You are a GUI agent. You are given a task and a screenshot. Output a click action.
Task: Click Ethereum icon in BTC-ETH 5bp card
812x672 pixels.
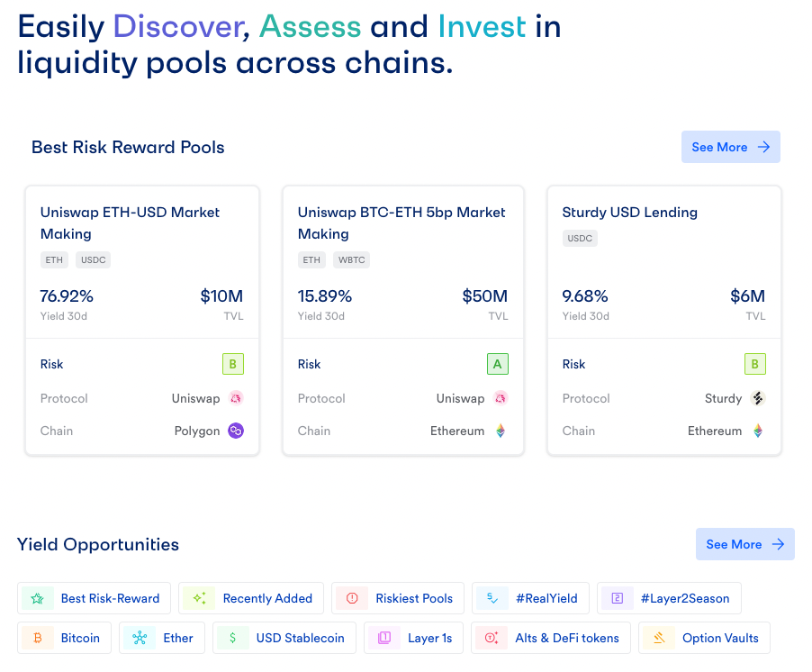tap(501, 431)
